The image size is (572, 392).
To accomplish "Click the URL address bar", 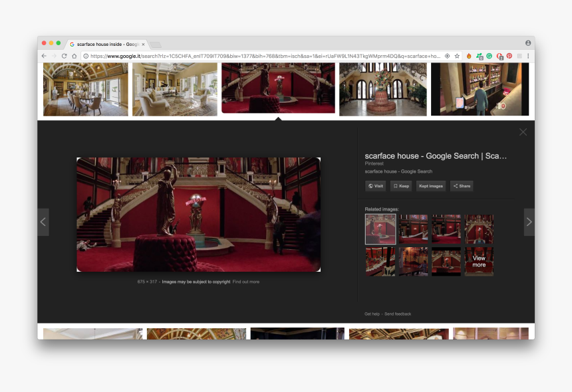I will 266,56.
